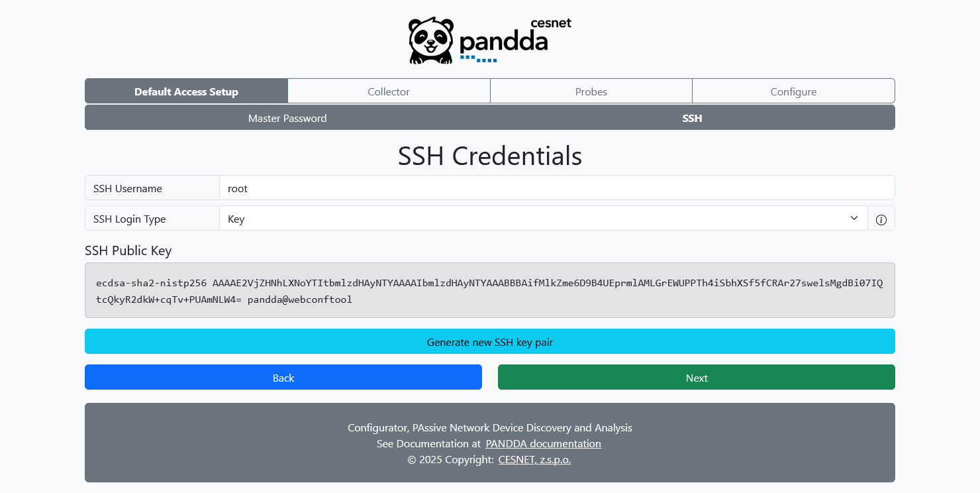
Task: Switch to the Collector tab
Action: coord(389,91)
